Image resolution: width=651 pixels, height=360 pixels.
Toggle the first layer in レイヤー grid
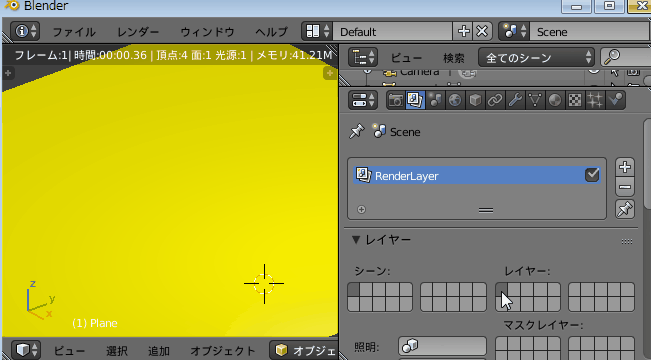pyautogui.click(x=502, y=289)
